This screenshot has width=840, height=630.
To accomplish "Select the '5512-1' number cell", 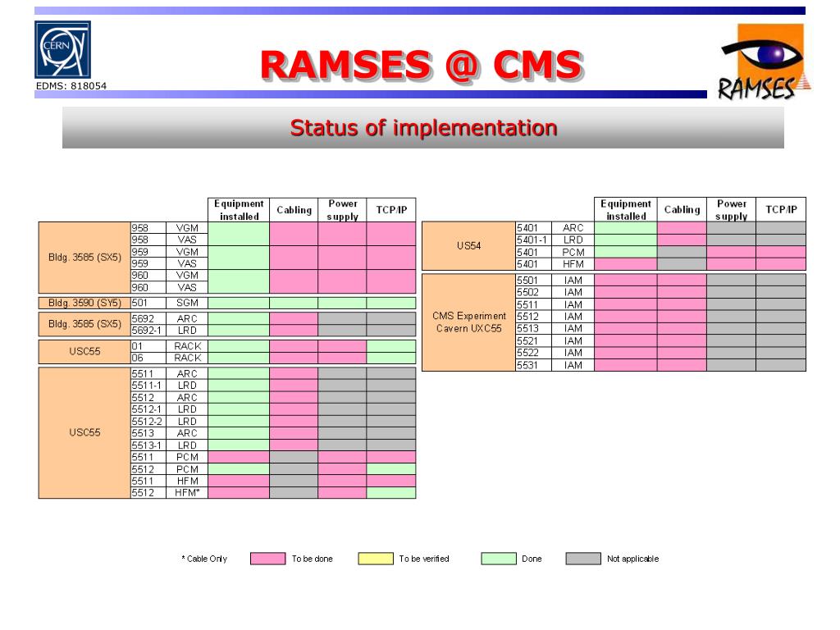I will tap(148, 409).
